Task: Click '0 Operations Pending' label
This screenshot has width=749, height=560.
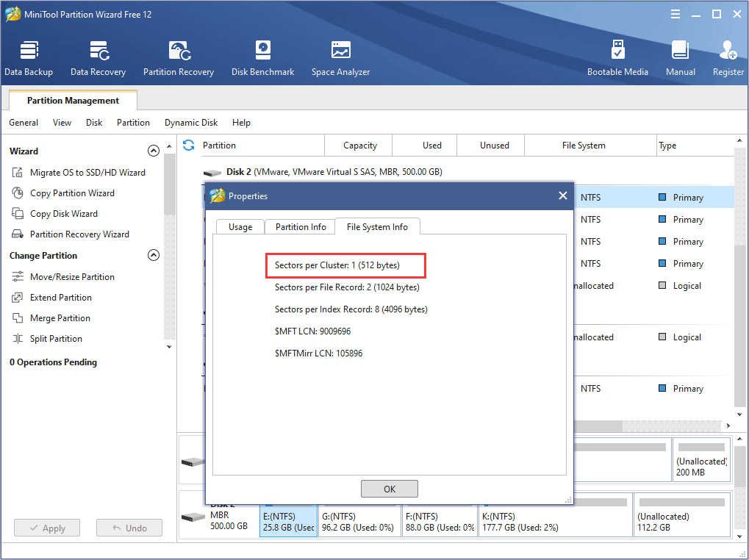Action: pos(53,362)
